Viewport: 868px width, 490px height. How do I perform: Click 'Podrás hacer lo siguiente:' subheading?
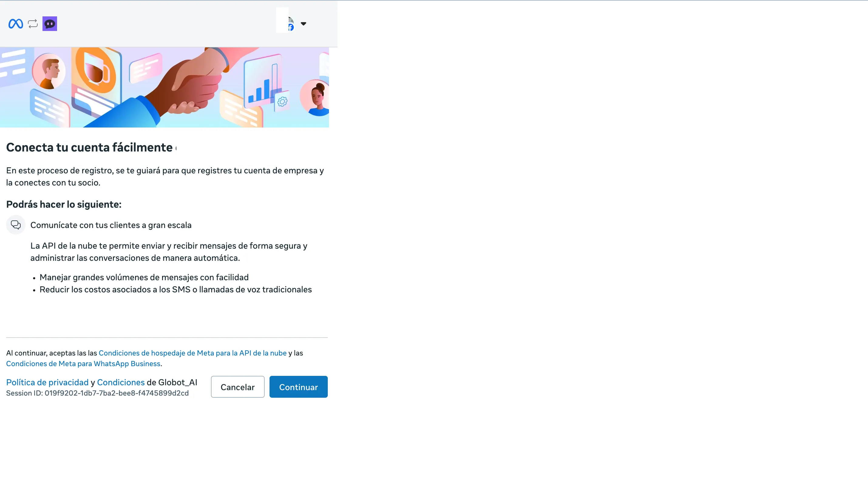(64, 204)
